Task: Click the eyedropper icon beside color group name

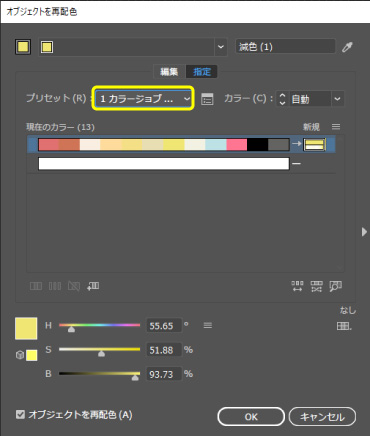Action: 347,47
